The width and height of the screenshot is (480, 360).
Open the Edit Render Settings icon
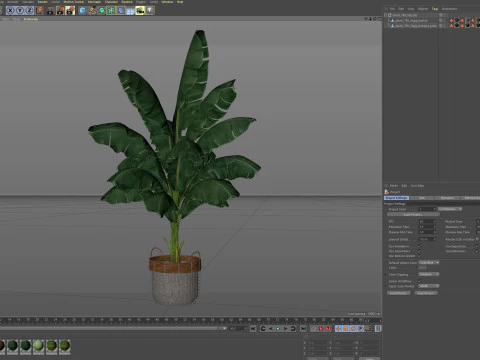tap(70, 11)
